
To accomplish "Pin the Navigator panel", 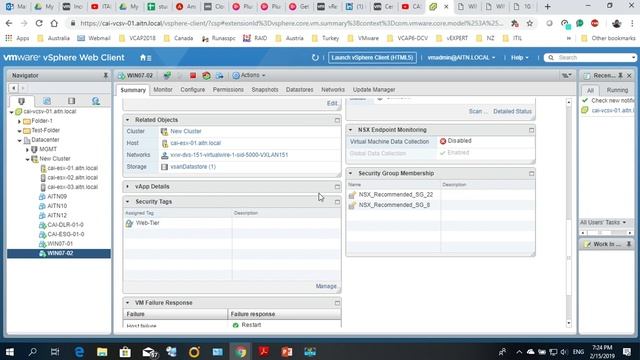I will point(106,76).
